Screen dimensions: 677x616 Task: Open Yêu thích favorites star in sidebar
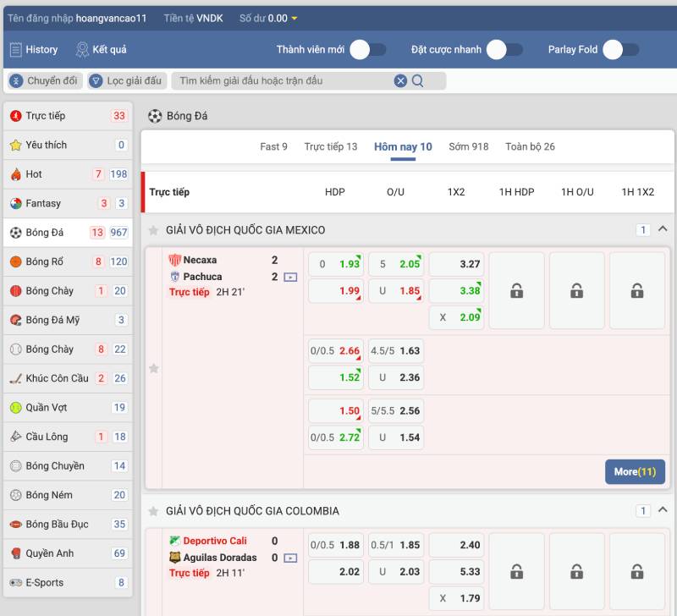pyautogui.click(x=16, y=145)
